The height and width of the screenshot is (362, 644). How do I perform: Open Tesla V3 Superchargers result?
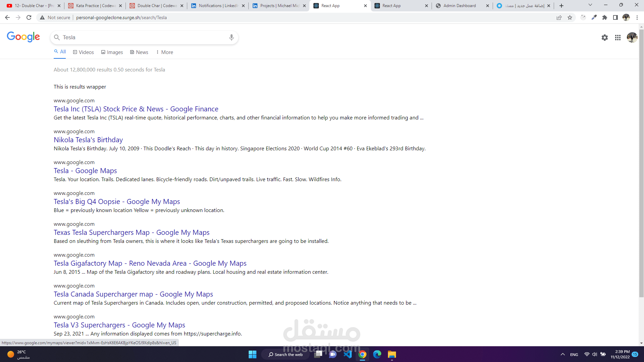pyautogui.click(x=119, y=325)
